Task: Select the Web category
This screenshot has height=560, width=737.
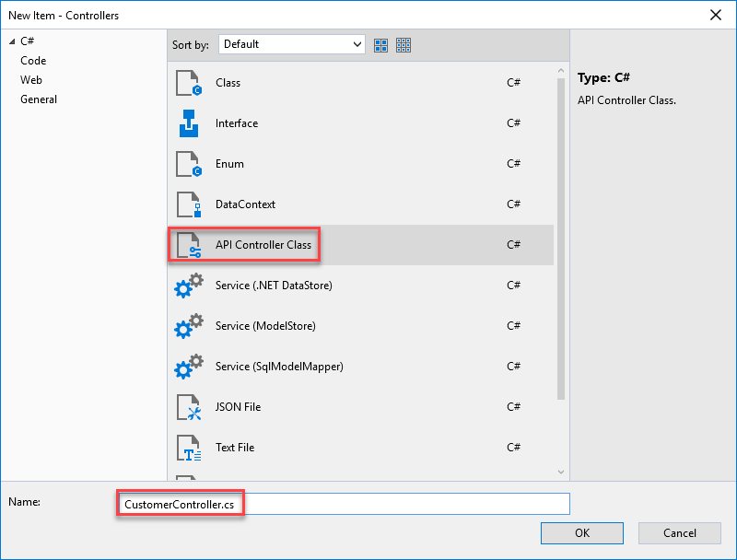Action: (31, 80)
